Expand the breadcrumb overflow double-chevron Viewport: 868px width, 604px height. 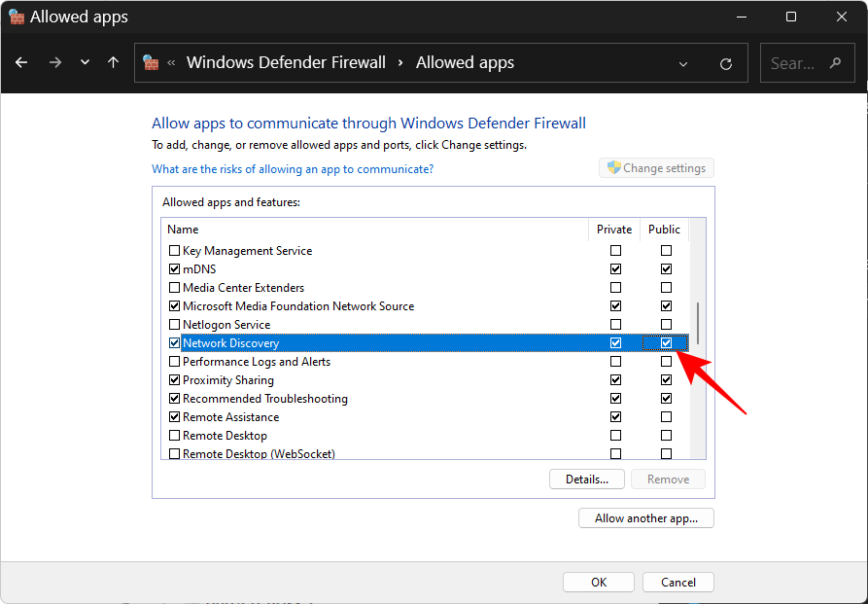(x=171, y=62)
